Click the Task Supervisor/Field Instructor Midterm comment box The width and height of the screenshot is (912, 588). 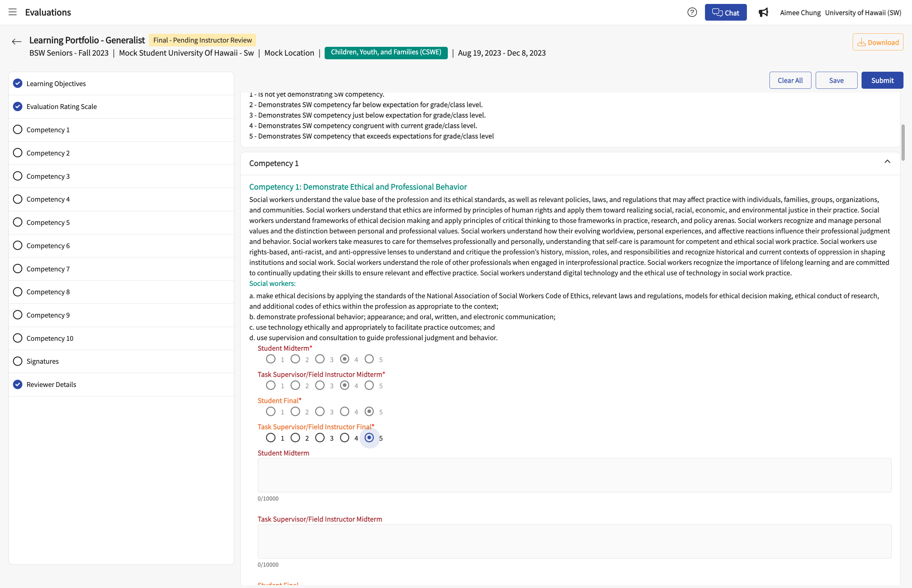pos(574,541)
